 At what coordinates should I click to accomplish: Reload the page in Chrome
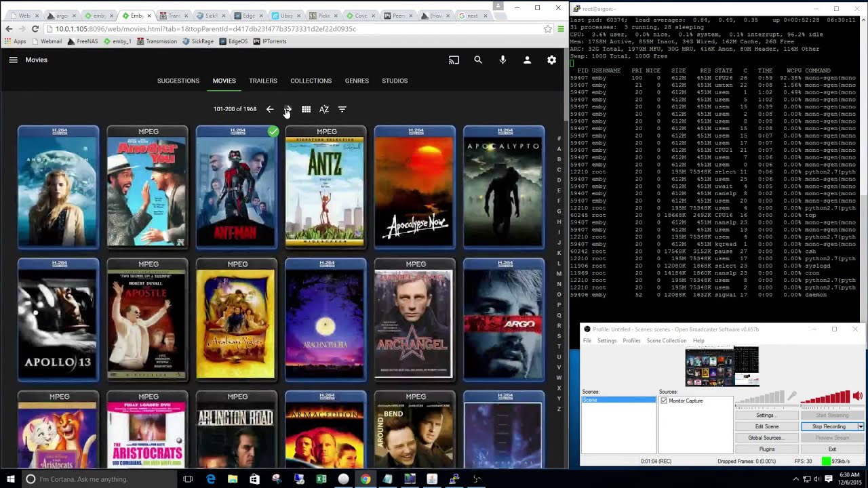(35, 29)
